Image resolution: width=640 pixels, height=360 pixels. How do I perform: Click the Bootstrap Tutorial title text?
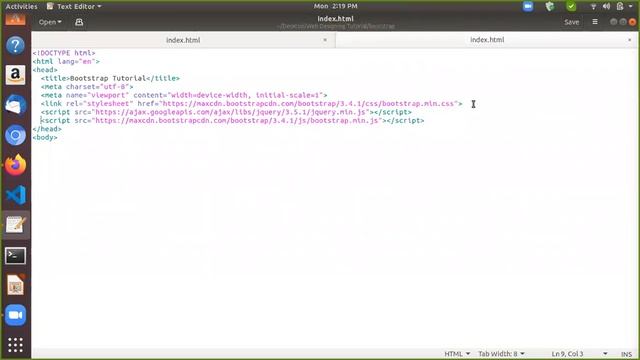pyautogui.click(x=108, y=78)
